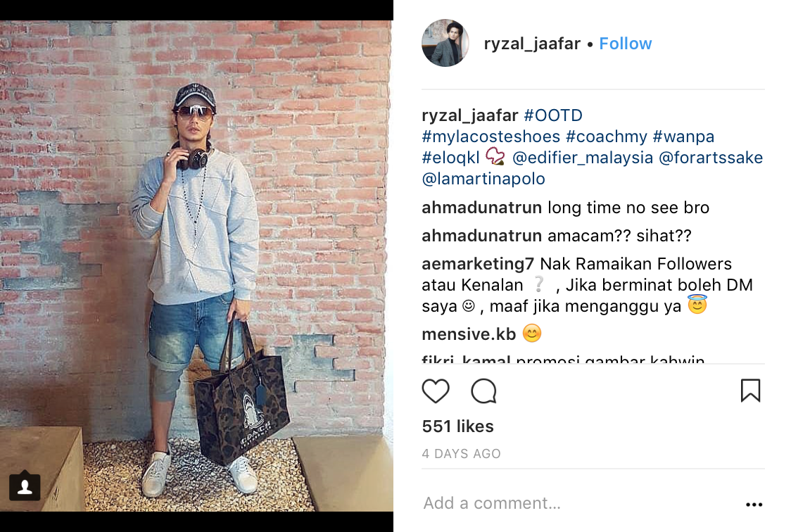Open the 4 DAYS AGO timestamp
This screenshot has width=791, height=532.
[461, 454]
